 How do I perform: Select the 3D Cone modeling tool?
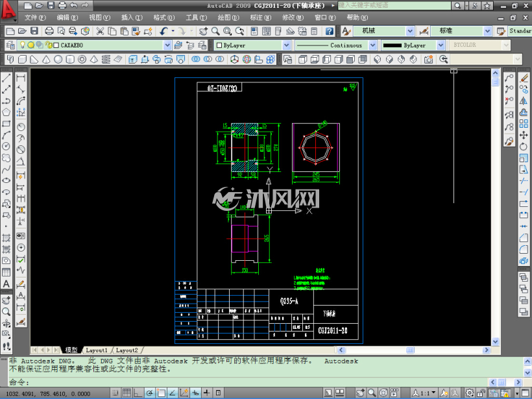point(46,60)
